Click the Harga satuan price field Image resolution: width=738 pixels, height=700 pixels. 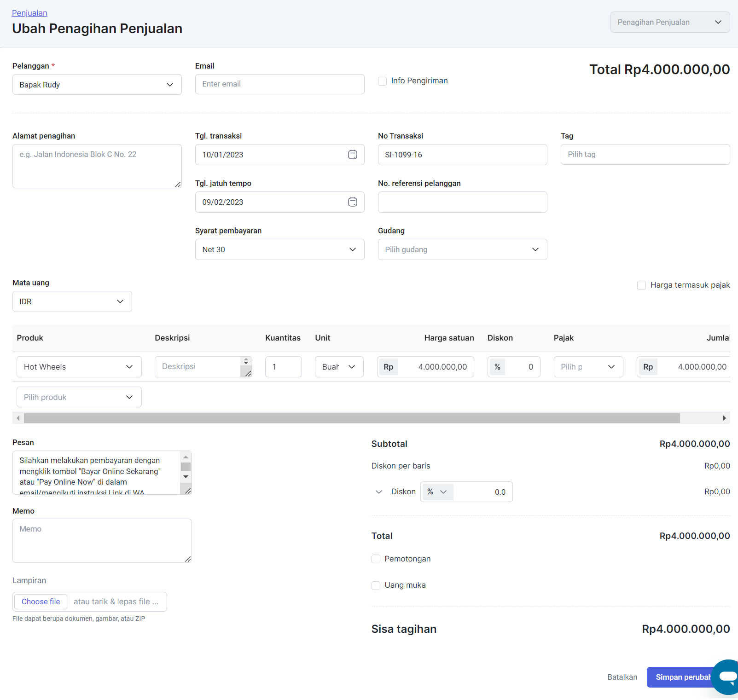(x=425, y=367)
